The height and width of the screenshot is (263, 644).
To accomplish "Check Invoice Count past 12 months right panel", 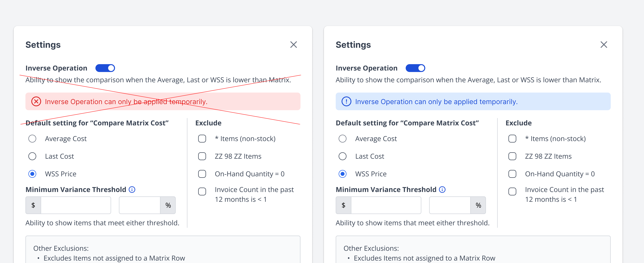I will click(x=512, y=191).
